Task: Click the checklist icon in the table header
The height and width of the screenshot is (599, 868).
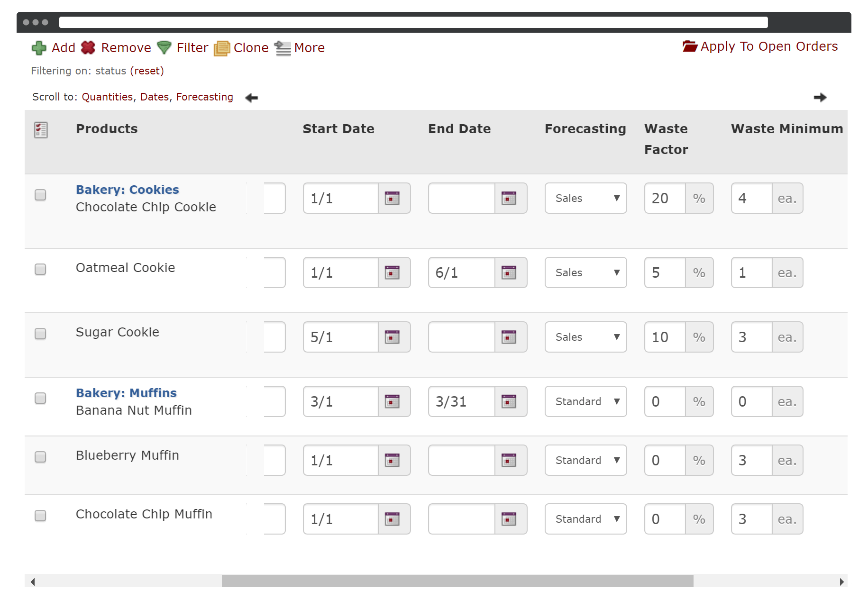Action: coord(41,129)
